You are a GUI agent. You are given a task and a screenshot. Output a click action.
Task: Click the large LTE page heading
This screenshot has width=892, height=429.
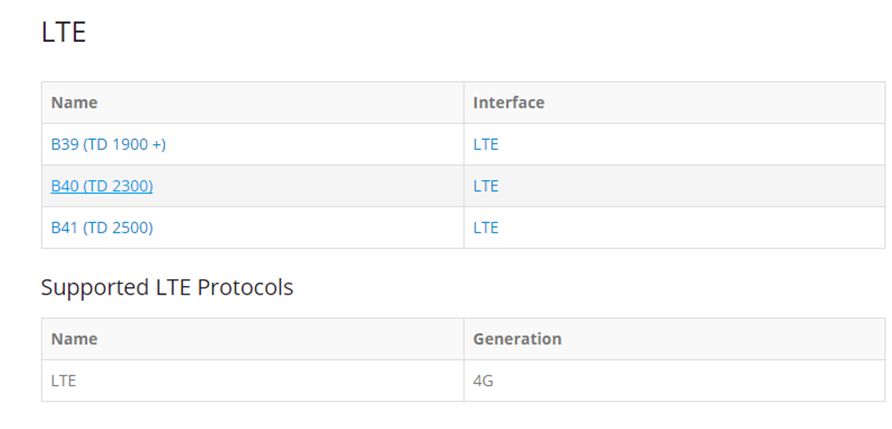tap(64, 32)
